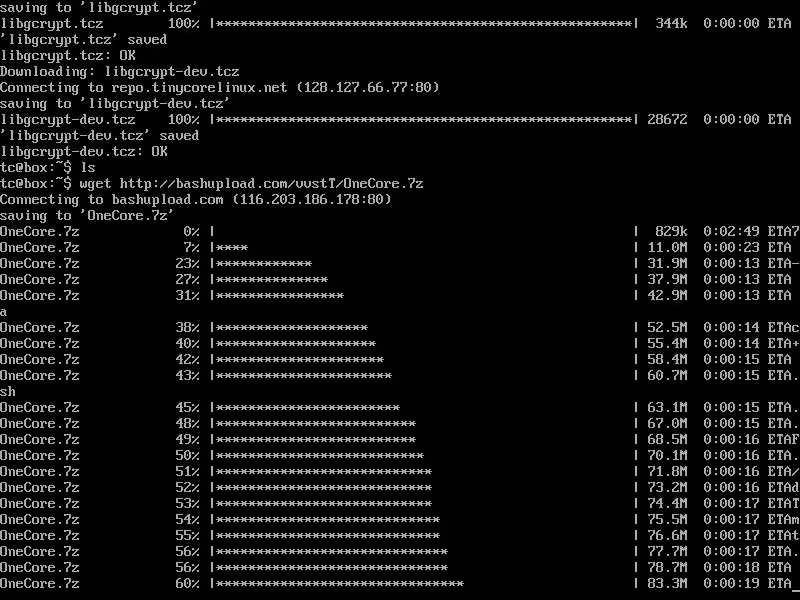Click the wget bashupload.com OneCore.7z URL
Screen dimensions: 800x600
pos(271,184)
